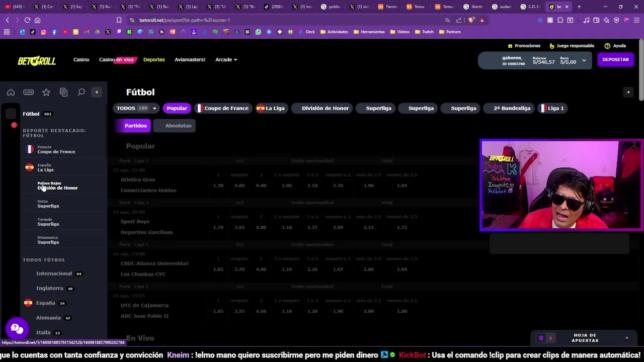The width and height of the screenshot is (644, 362).
Task: Open favorites star icon in sidebar
Action: (x=46, y=92)
